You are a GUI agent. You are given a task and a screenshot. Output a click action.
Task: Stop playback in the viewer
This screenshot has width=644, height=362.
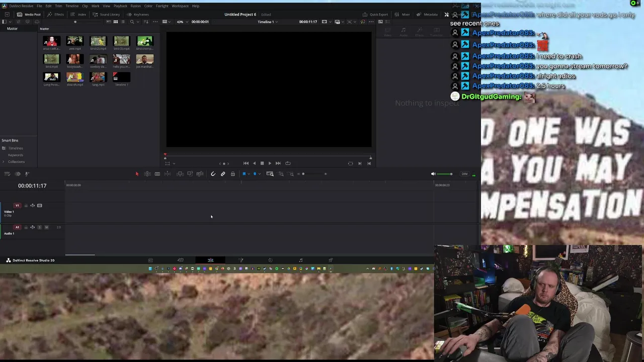tap(262, 163)
